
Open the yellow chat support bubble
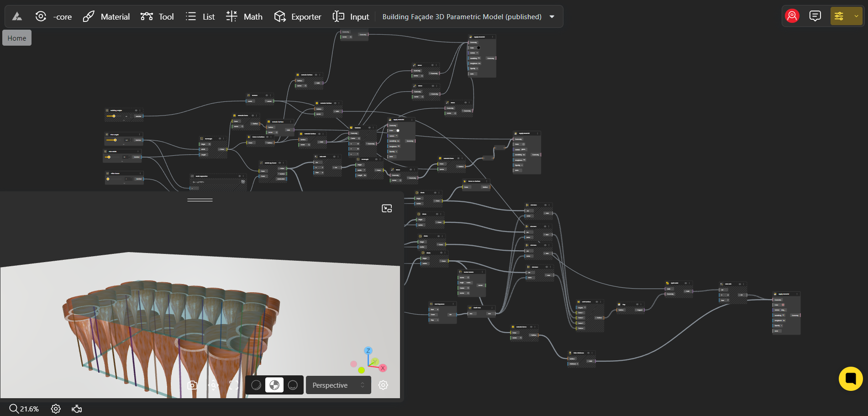850,379
